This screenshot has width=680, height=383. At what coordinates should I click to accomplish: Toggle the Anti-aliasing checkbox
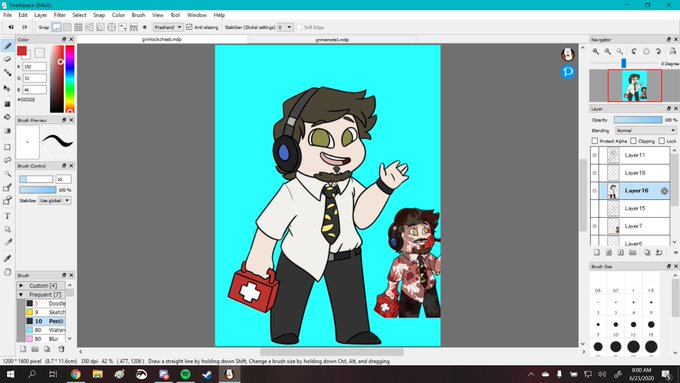189,27
